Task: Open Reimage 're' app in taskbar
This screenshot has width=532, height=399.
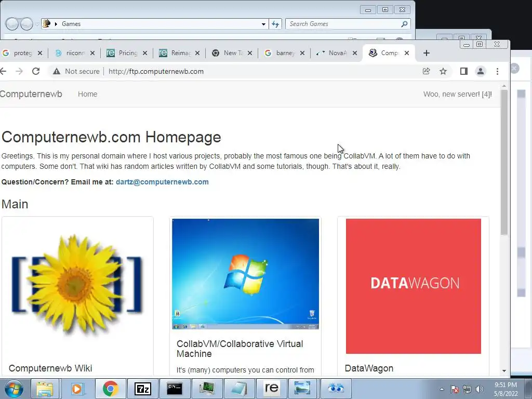Action: tap(271, 389)
